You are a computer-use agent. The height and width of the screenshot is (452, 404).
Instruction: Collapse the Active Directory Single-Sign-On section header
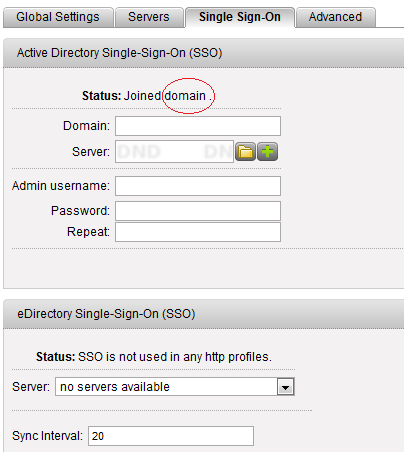(x=204, y=53)
